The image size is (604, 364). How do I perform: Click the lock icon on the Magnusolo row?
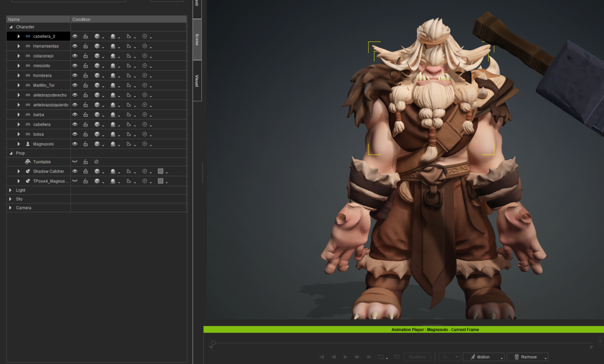(86, 144)
